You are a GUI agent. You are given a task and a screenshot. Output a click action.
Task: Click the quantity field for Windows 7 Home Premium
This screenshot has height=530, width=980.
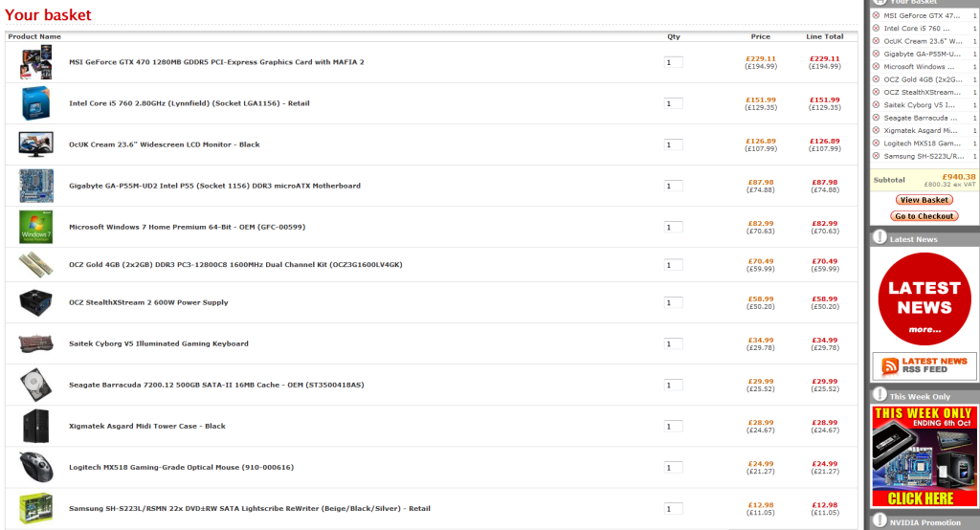pos(673,228)
